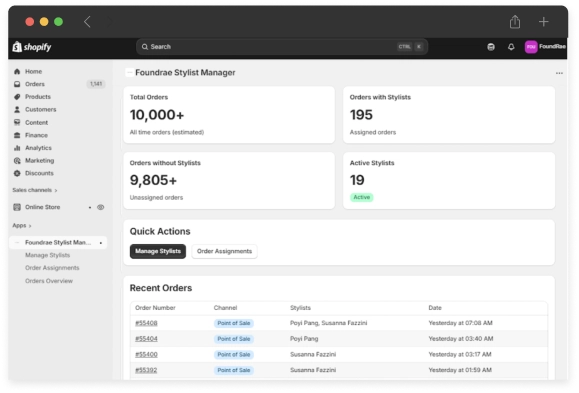Click the Customers person icon

click(17, 110)
